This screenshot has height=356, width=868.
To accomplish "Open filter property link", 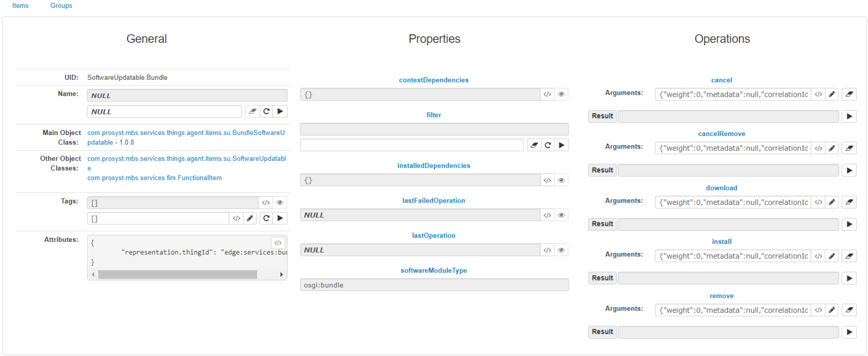I will (x=434, y=115).
